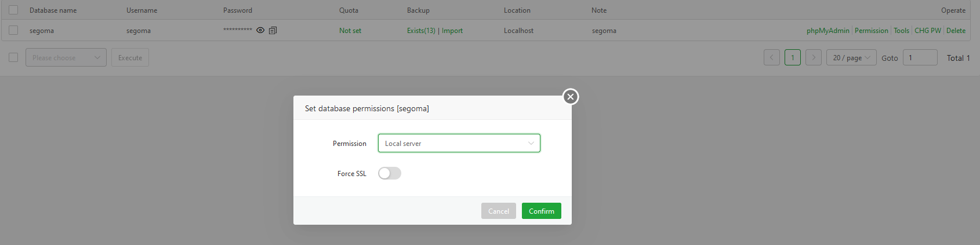Select page 1 in pagination
The height and width of the screenshot is (245, 980).
click(x=792, y=58)
